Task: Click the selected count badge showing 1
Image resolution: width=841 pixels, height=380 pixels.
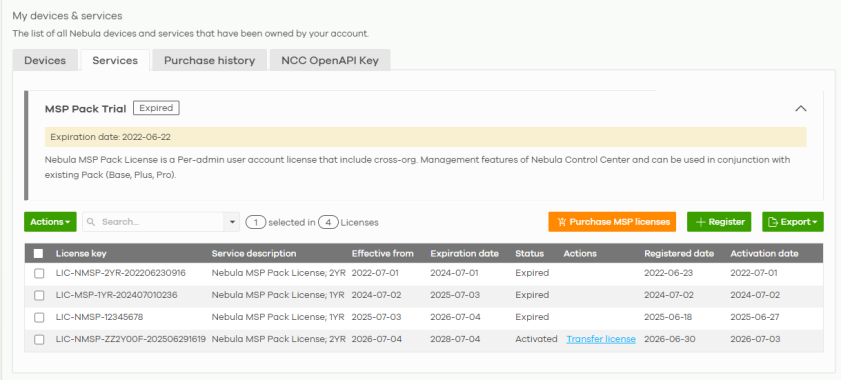Action: pyautogui.click(x=256, y=222)
